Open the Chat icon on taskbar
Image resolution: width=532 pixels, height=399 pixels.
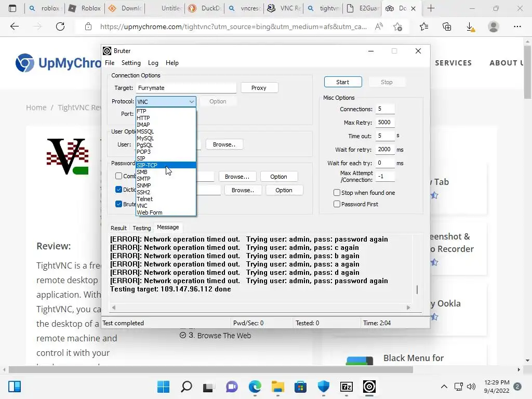tap(232, 387)
